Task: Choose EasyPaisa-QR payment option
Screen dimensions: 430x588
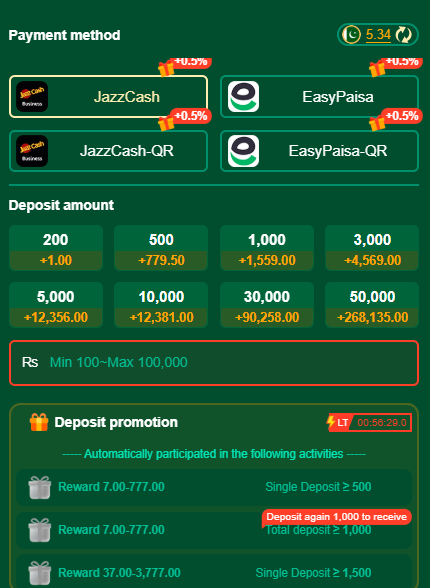Action: (x=319, y=151)
